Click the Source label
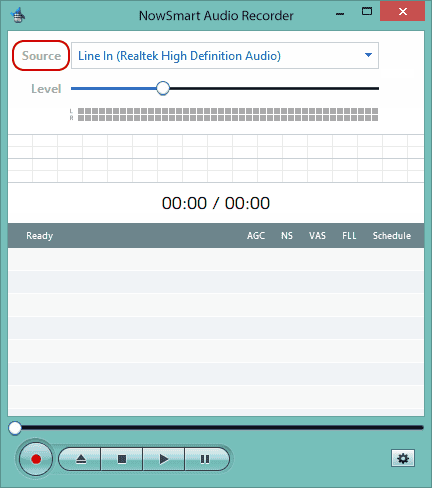Image resolution: width=432 pixels, height=488 pixels. (x=41, y=56)
